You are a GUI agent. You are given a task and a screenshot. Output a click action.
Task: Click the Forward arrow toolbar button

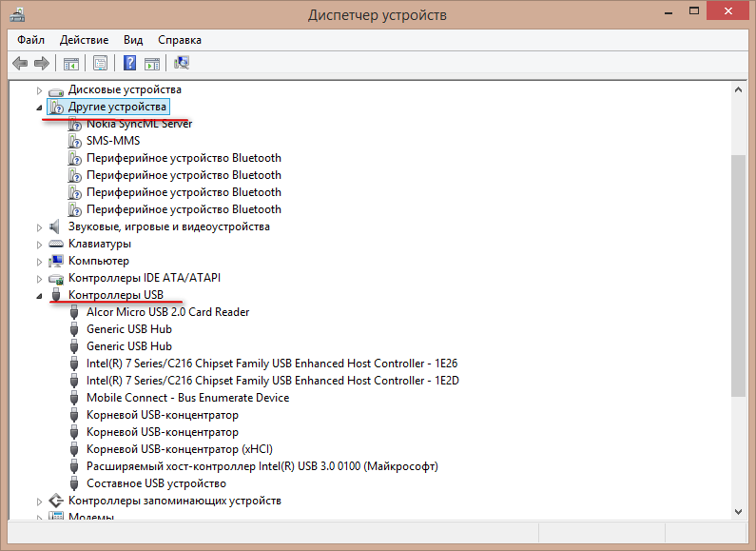pos(42,63)
